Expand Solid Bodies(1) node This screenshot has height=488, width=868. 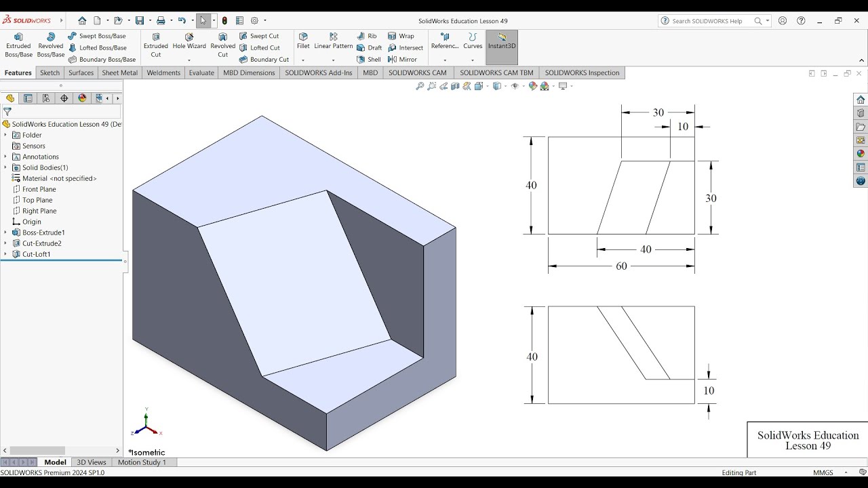tap(5, 167)
